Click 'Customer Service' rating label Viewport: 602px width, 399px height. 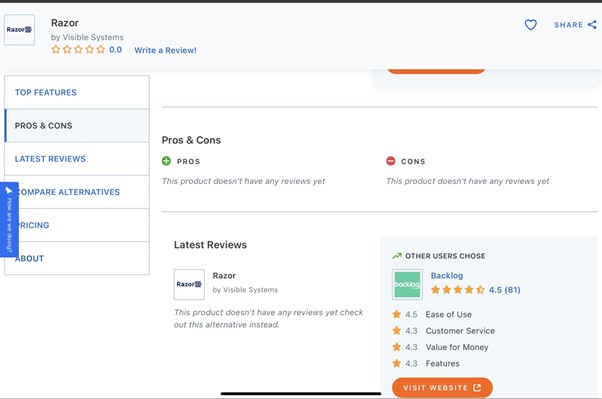tap(460, 331)
